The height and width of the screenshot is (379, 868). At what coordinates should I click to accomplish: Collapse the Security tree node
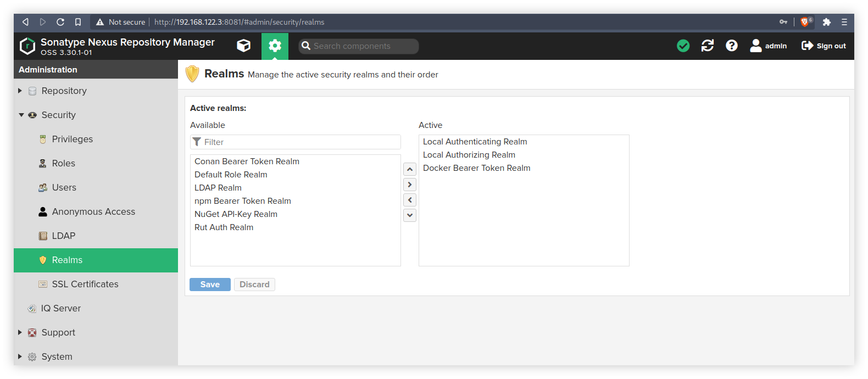point(21,115)
